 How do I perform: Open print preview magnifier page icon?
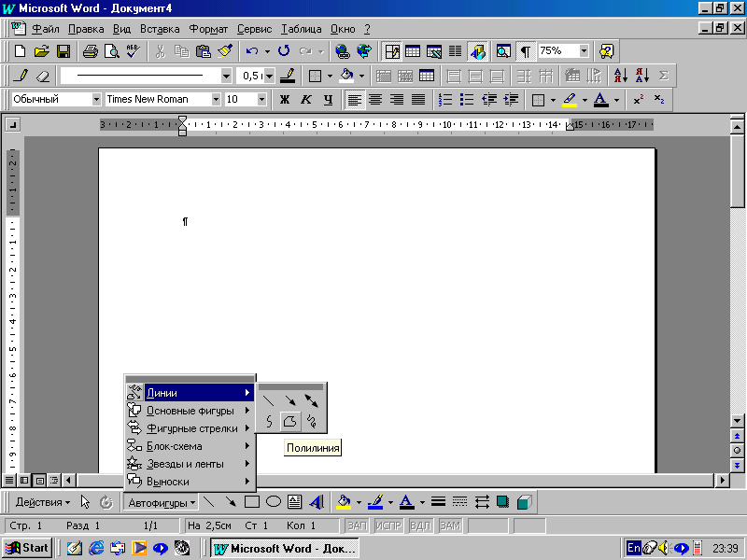point(112,51)
